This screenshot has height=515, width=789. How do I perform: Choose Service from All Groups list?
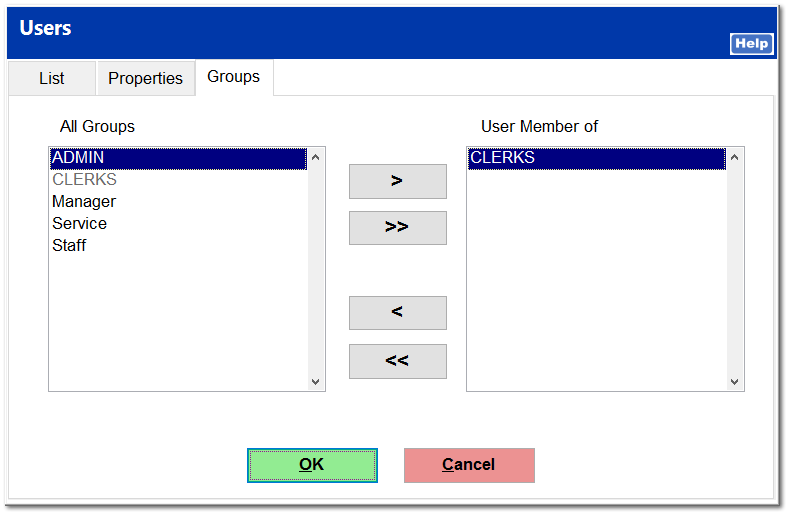pyautogui.click(x=79, y=224)
